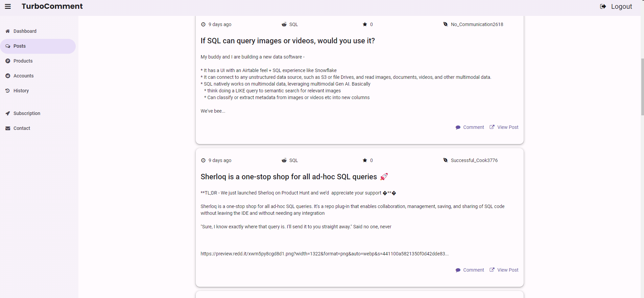This screenshot has height=298, width=644.
Task: Open the Posts menu item
Action: tap(20, 46)
